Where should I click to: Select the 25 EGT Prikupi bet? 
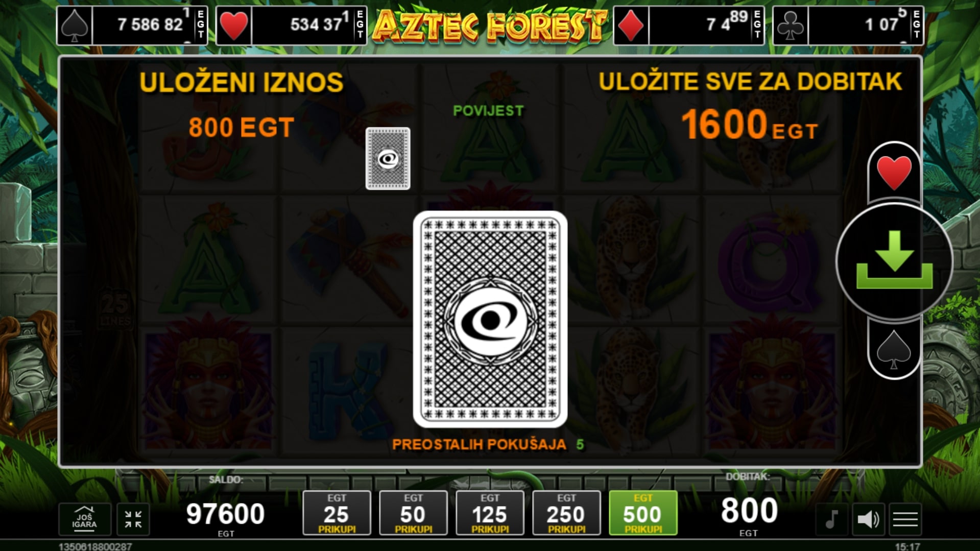337,513
